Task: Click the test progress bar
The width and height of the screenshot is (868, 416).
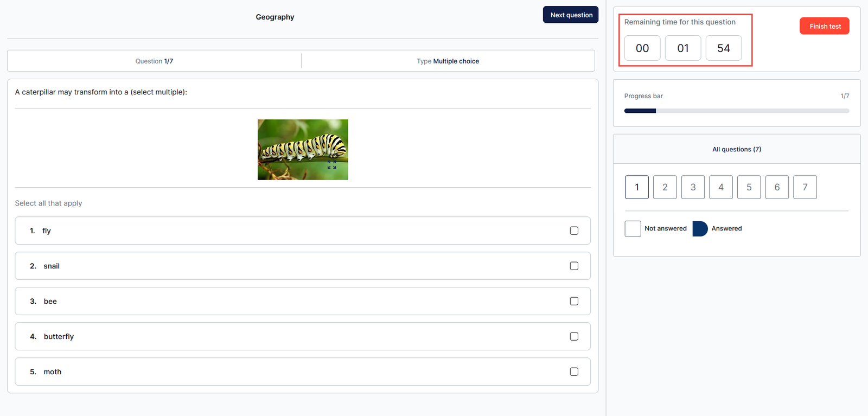Action: 736,111
